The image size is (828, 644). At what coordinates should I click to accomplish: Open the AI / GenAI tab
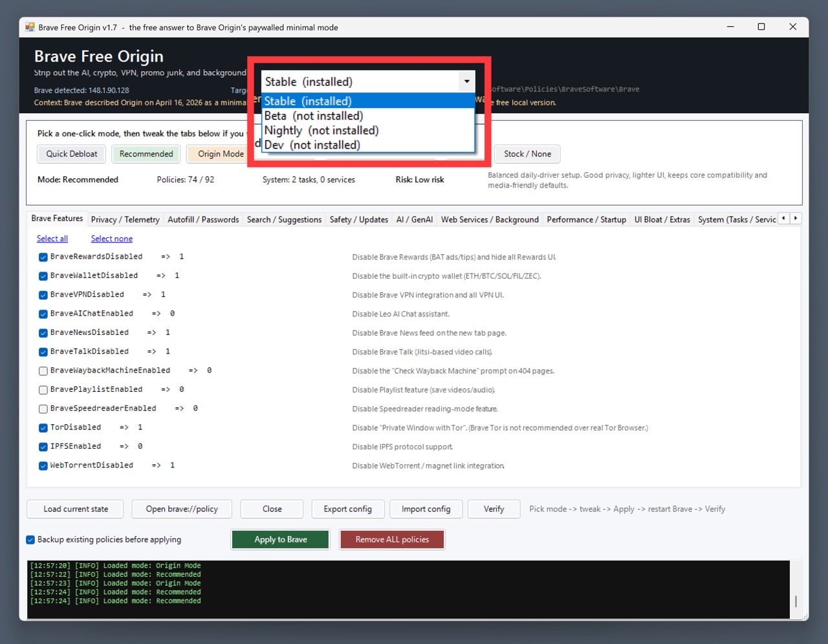click(x=415, y=220)
